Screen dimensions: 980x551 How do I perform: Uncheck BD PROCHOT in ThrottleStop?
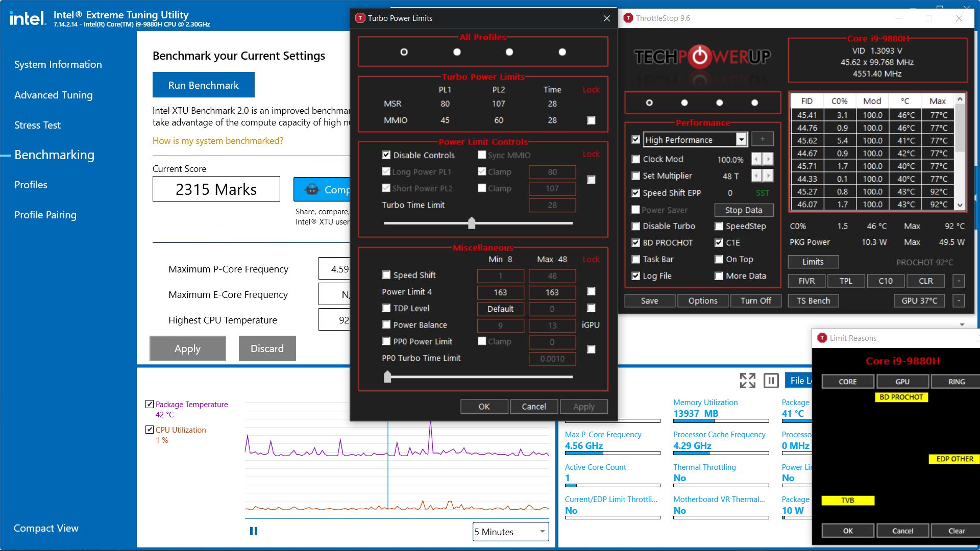point(635,243)
